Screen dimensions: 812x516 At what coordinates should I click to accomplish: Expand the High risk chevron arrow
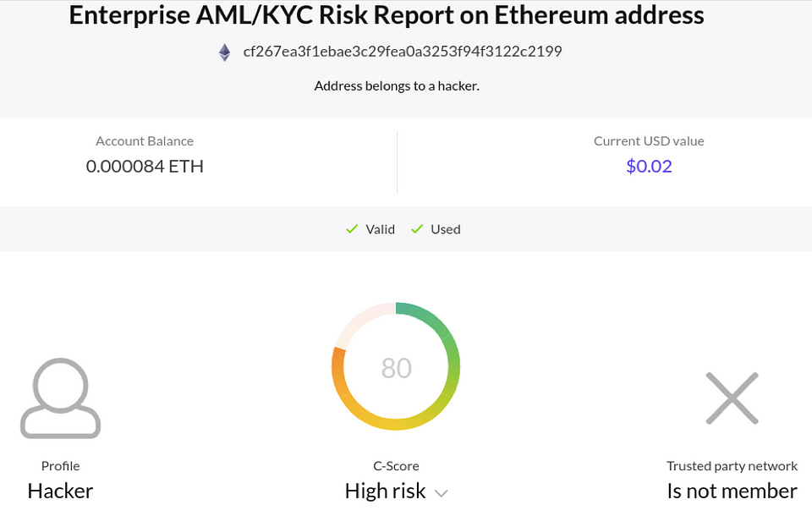click(x=441, y=493)
